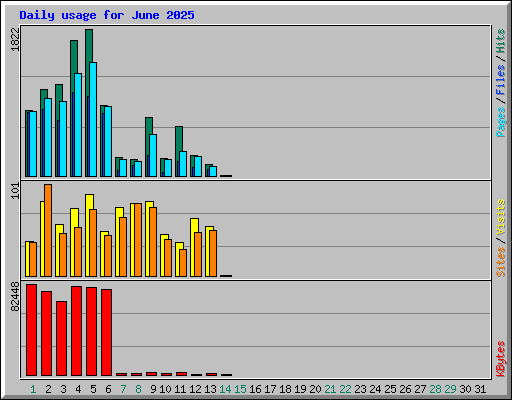Click day 2 on the x-axis
The width and height of the screenshot is (512, 400).
pyautogui.click(x=48, y=389)
